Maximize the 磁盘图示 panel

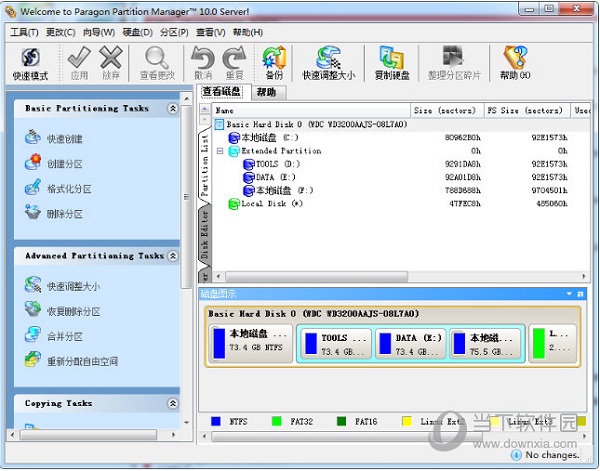580,294
